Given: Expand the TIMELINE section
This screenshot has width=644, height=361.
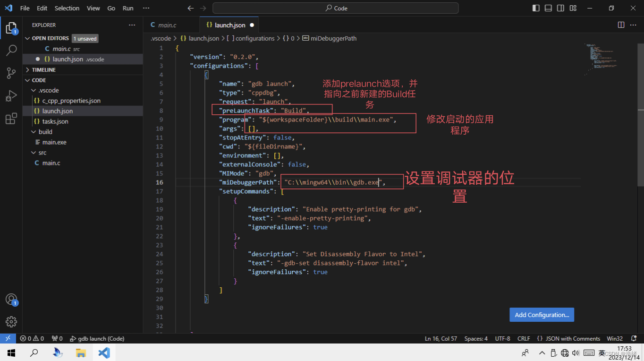Looking at the screenshot, I should pos(43,69).
